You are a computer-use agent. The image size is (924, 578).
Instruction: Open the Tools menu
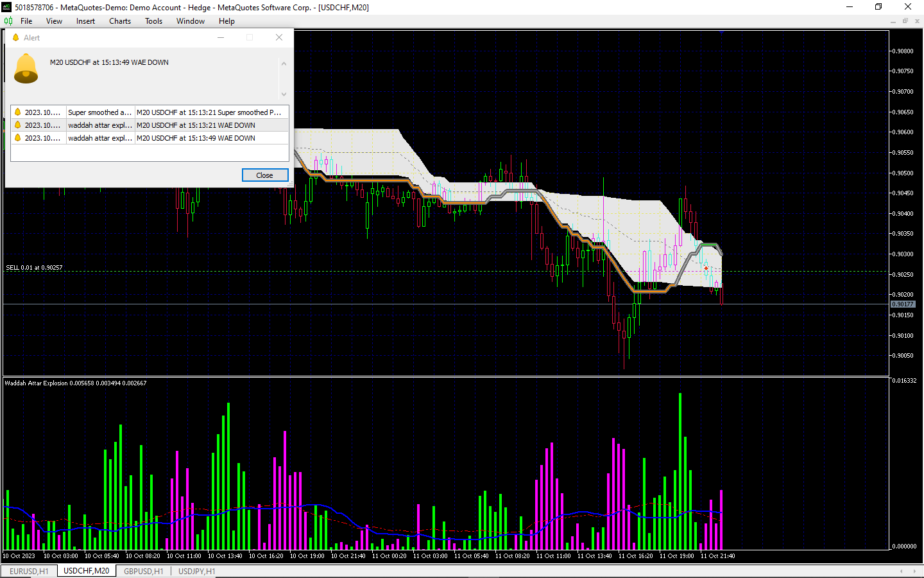[153, 21]
